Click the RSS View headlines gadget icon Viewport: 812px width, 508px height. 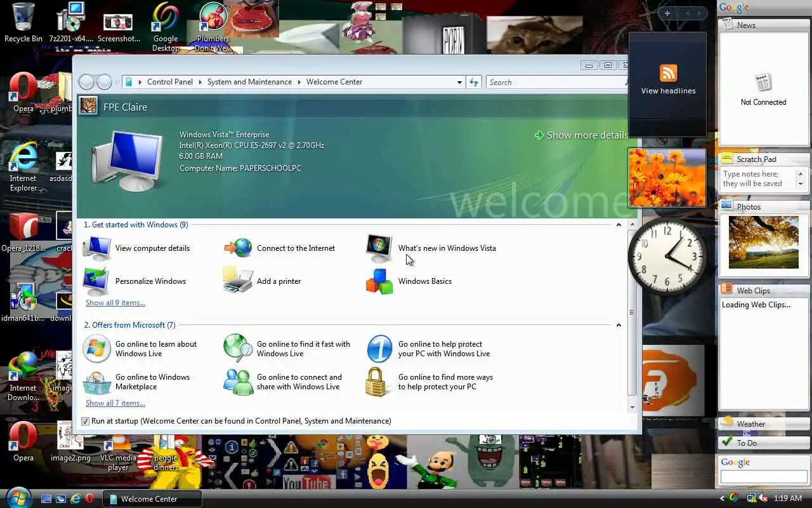[669, 72]
